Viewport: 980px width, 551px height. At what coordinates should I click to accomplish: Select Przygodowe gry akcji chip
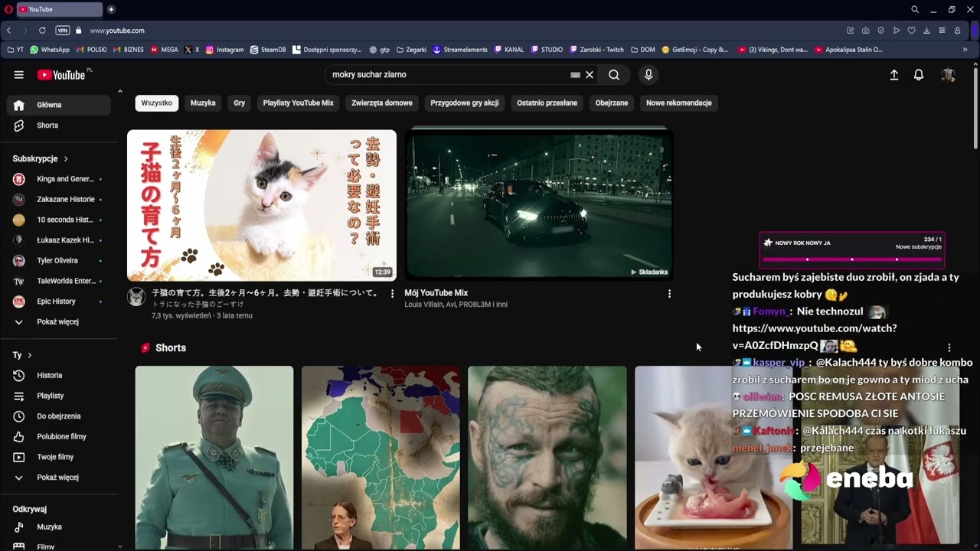(465, 103)
